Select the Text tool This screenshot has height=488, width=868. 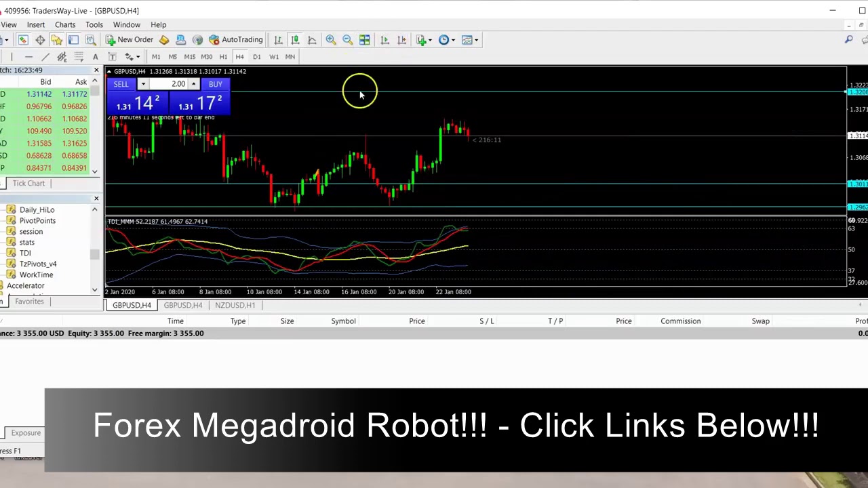pos(95,57)
